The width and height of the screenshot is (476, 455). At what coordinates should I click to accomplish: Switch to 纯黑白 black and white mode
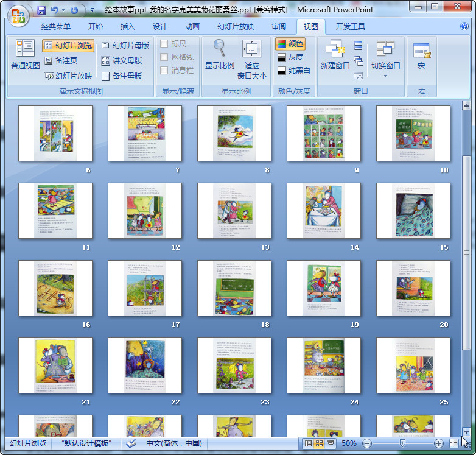294,71
